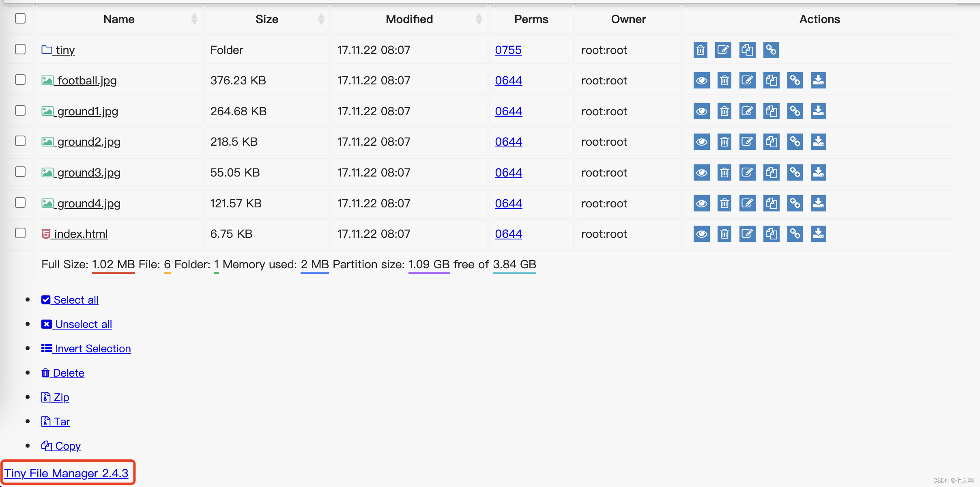Open ground4.jpg file link
Screen dimensions: 980x487
pos(81,203)
